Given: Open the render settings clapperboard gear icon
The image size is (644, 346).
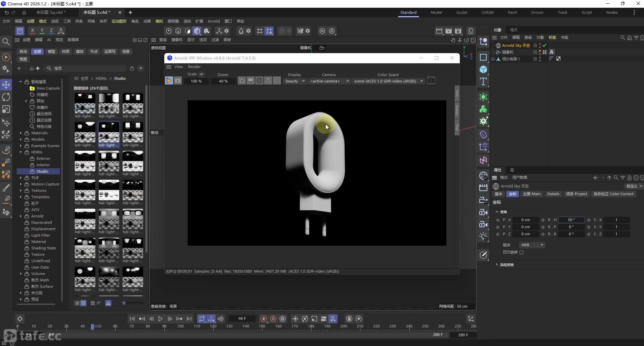Looking at the screenshot, I should tap(458, 31).
